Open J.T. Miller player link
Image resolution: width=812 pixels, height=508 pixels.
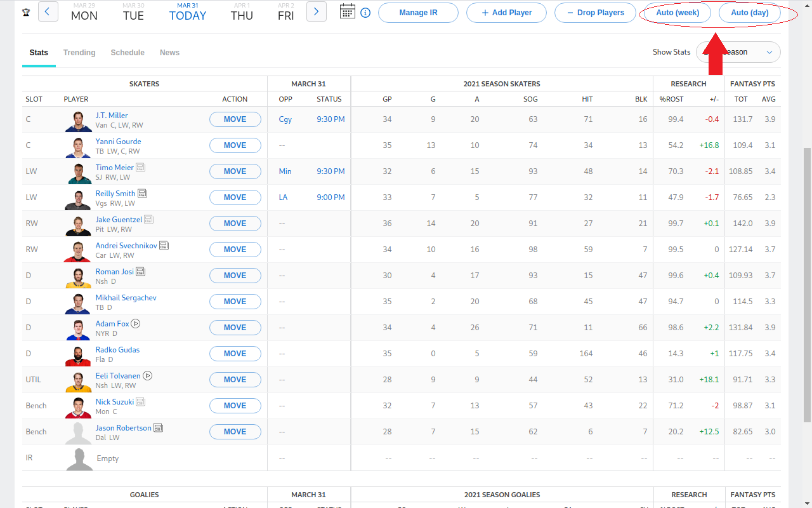pos(112,116)
